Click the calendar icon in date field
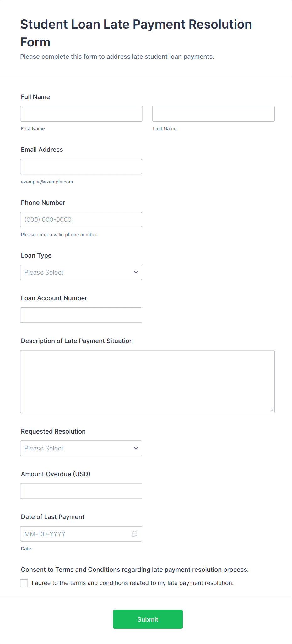Image resolution: width=292 pixels, height=644 pixels. [135, 534]
